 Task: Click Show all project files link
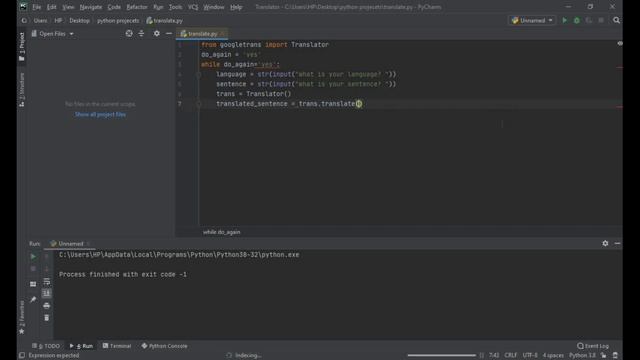(100, 114)
